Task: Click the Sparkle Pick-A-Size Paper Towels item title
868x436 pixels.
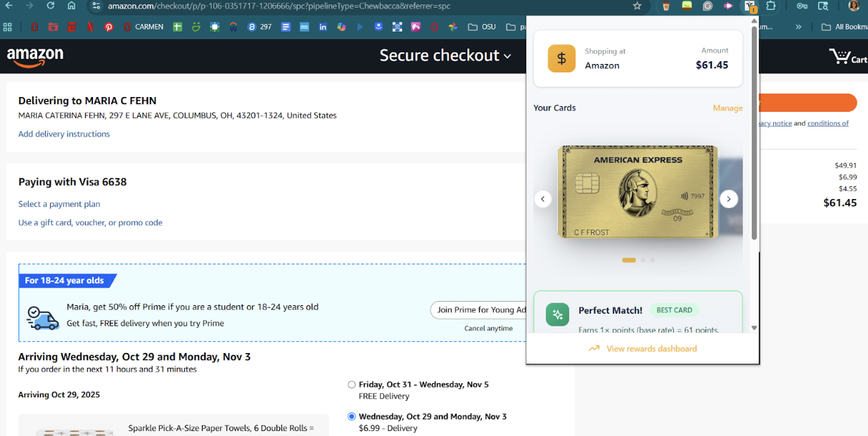Action: click(x=221, y=428)
